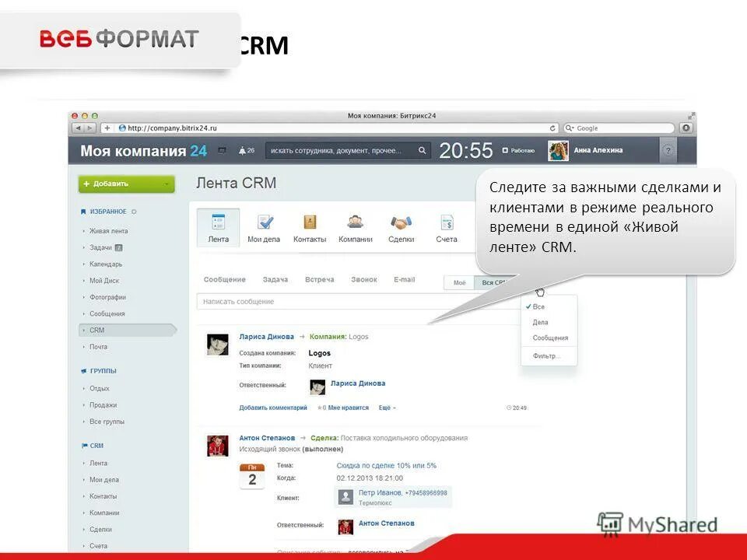
Task: Choose Дела in the filter menu
Action: [540, 322]
